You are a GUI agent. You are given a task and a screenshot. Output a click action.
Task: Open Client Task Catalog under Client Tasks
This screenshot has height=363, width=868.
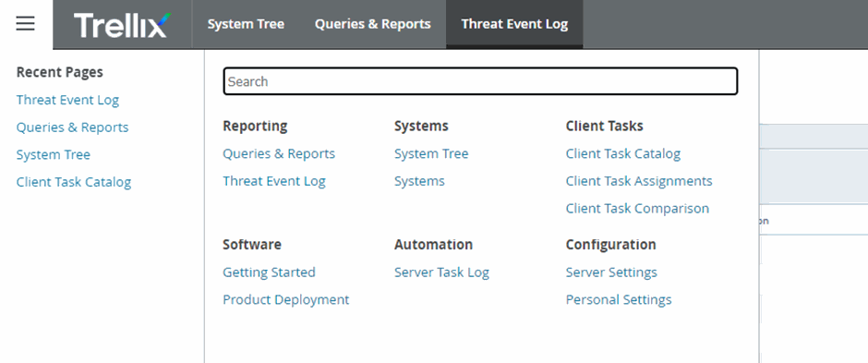tap(623, 153)
